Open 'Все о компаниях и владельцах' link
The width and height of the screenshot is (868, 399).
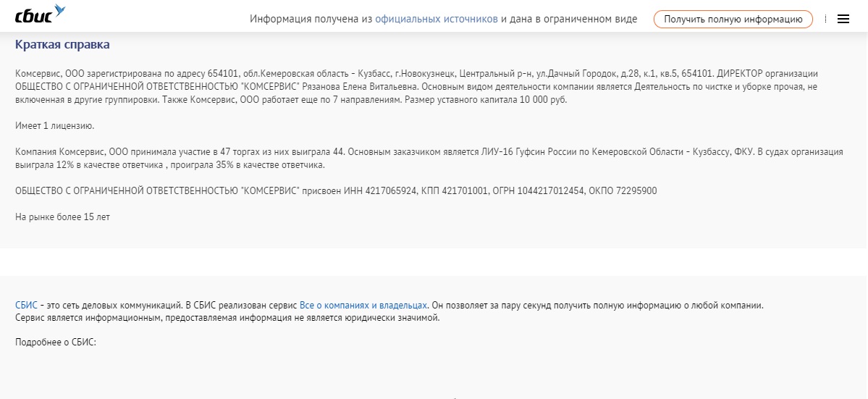click(363, 306)
